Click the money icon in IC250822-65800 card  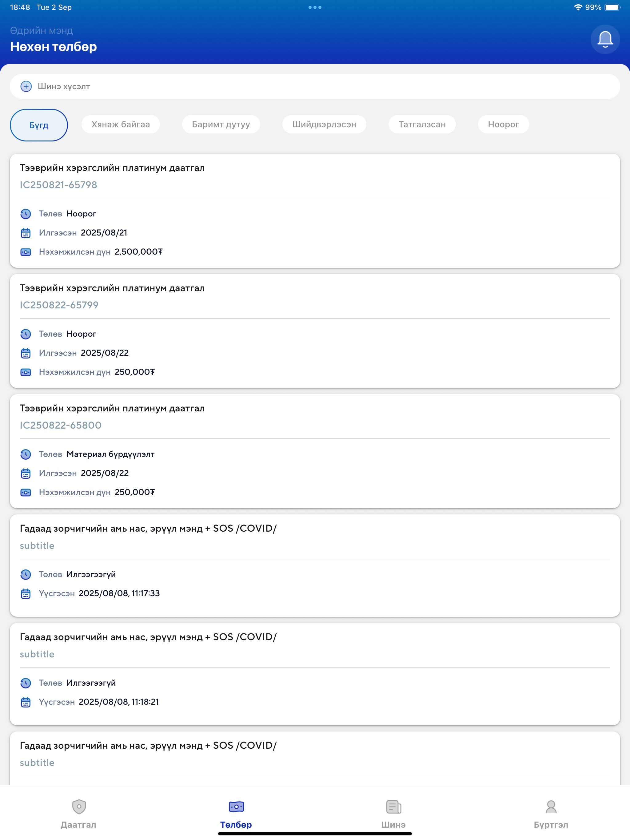click(x=26, y=492)
